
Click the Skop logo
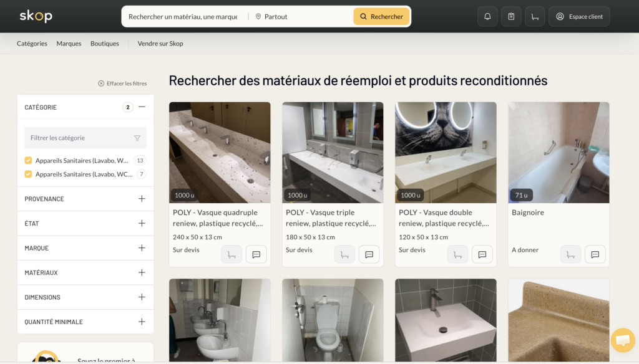coord(36,16)
